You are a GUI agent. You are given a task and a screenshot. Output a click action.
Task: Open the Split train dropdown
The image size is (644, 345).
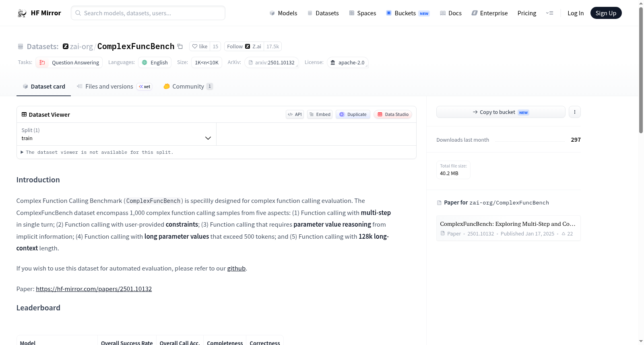click(x=116, y=134)
